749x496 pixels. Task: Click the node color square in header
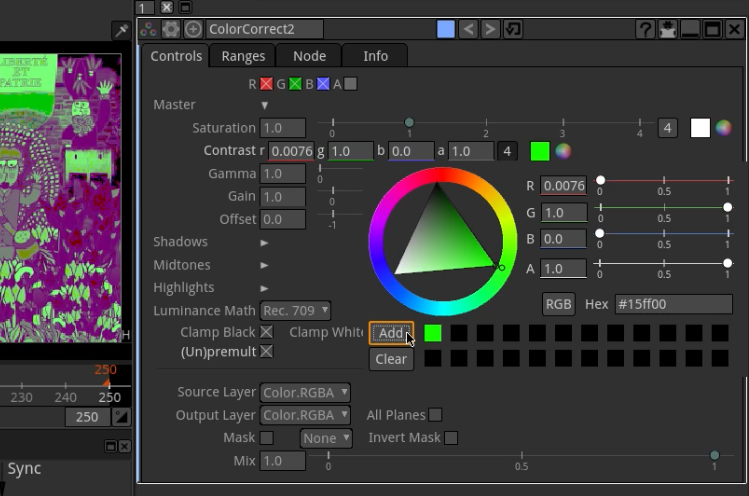point(446,29)
